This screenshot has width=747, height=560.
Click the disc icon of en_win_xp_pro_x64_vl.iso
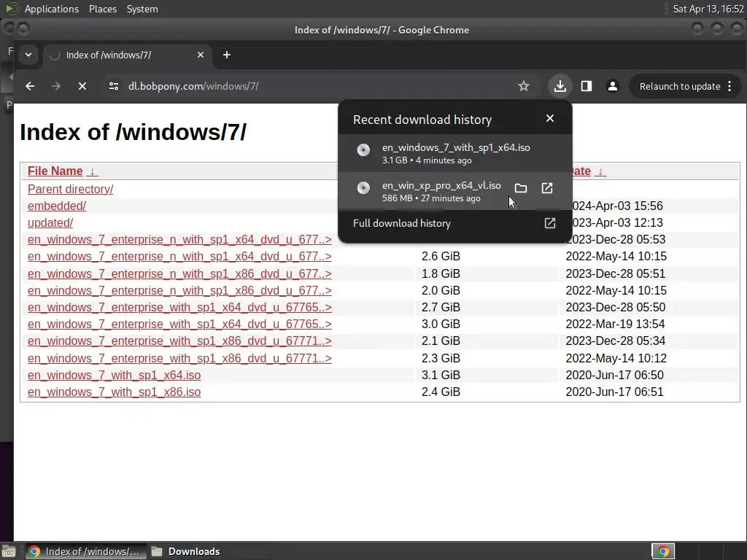[x=363, y=188]
